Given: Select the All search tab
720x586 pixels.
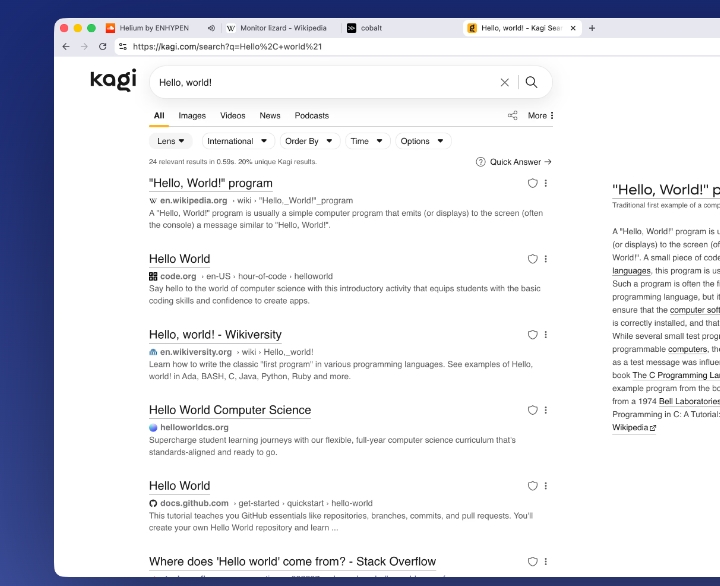Looking at the screenshot, I should point(159,116).
